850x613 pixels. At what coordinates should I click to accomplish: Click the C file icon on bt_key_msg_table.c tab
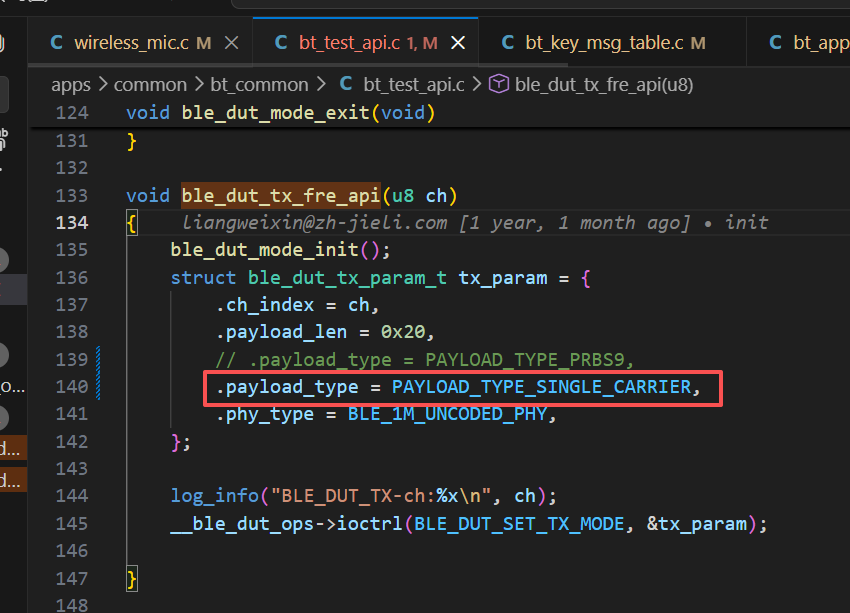tap(507, 42)
